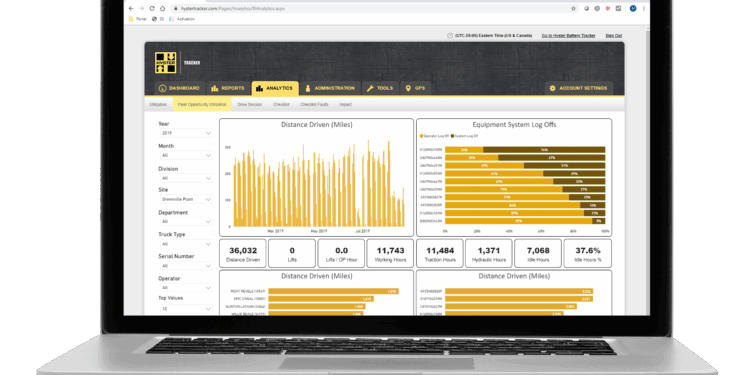Open the Checklist sub-tab
Image resolution: width=750 pixels, height=375 pixels.
click(281, 104)
